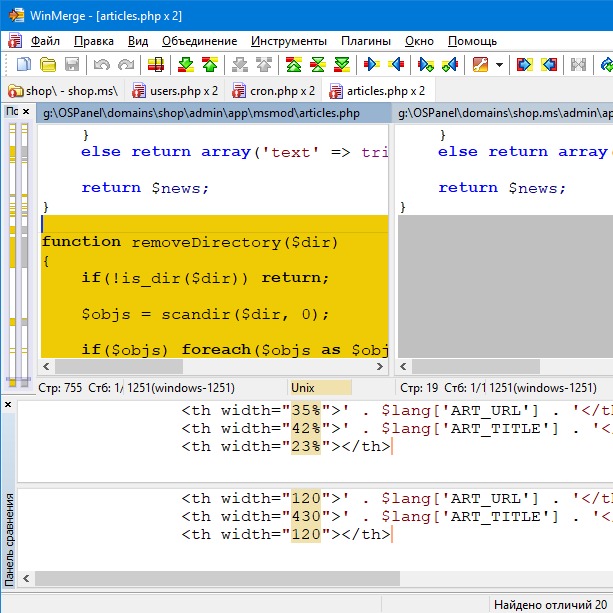Screen dimensions: 613x613
Task: Jump to next difference (green down arrow)
Action: 186,65
